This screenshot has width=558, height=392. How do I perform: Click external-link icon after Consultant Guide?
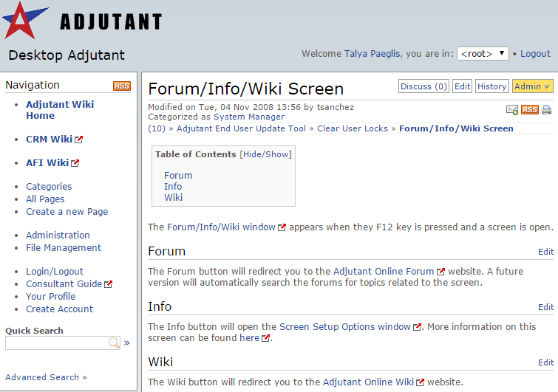[x=108, y=284]
